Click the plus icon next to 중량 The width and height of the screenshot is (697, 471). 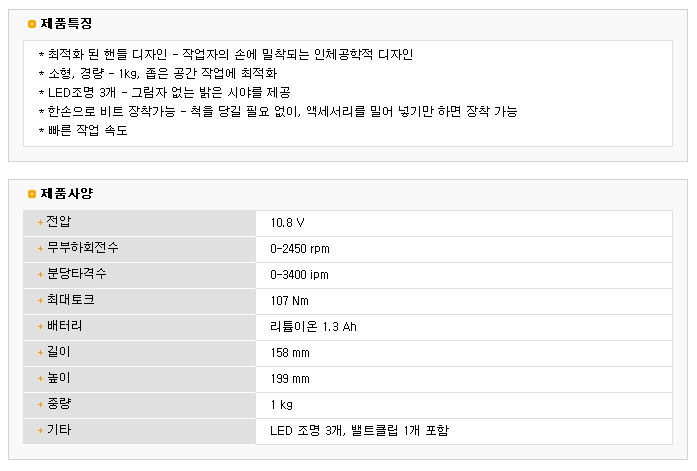(40, 405)
